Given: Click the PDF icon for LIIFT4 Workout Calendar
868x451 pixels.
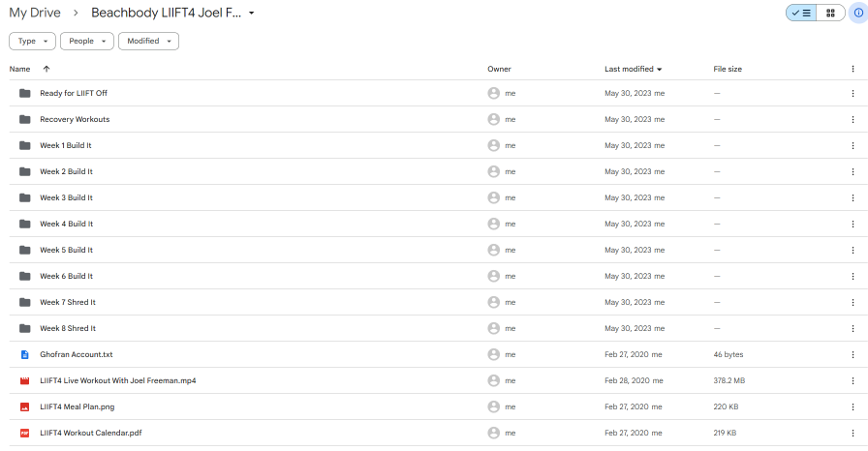Looking at the screenshot, I should [x=25, y=434].
